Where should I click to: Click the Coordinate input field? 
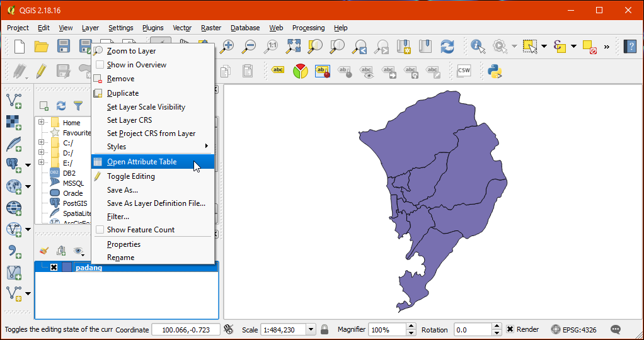pos(187,329)
